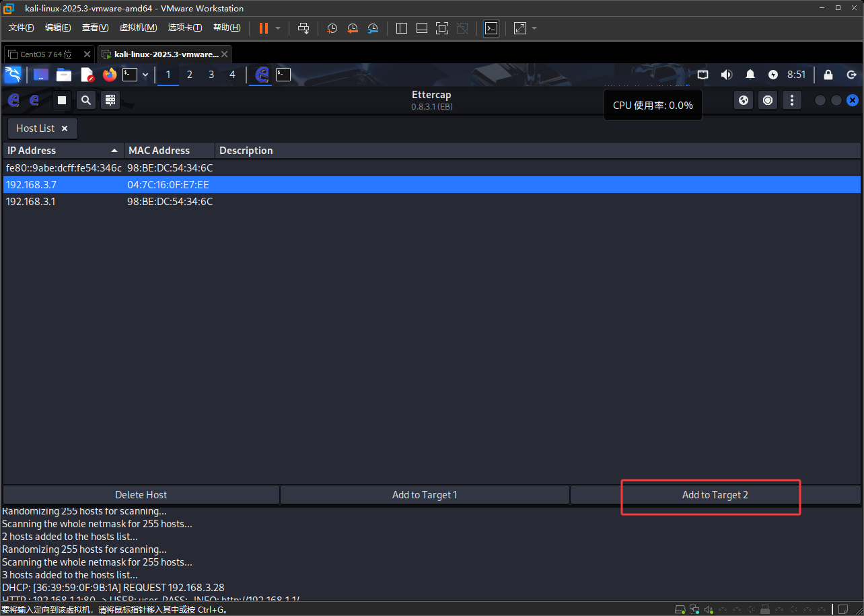Click the Kali log out icon
The image size is (864, 616).
[x=851, y=75]
